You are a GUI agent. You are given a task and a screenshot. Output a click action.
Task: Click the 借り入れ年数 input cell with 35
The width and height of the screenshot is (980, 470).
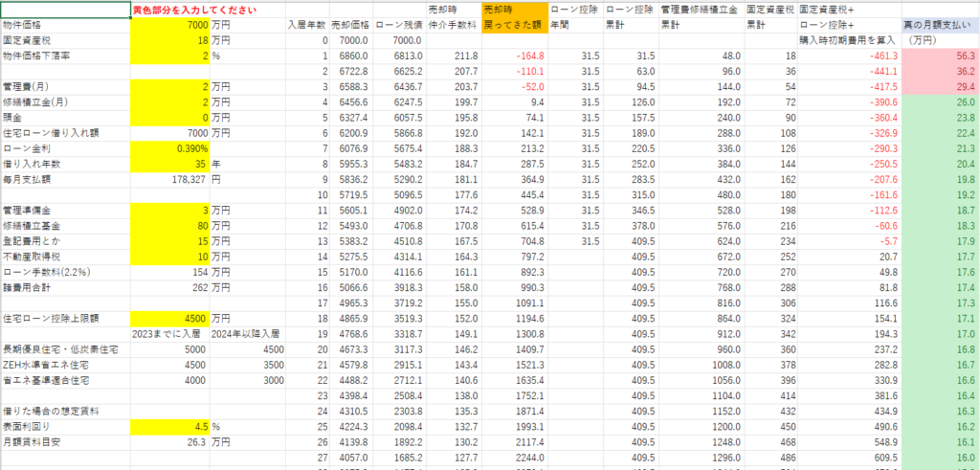(170, 164)
